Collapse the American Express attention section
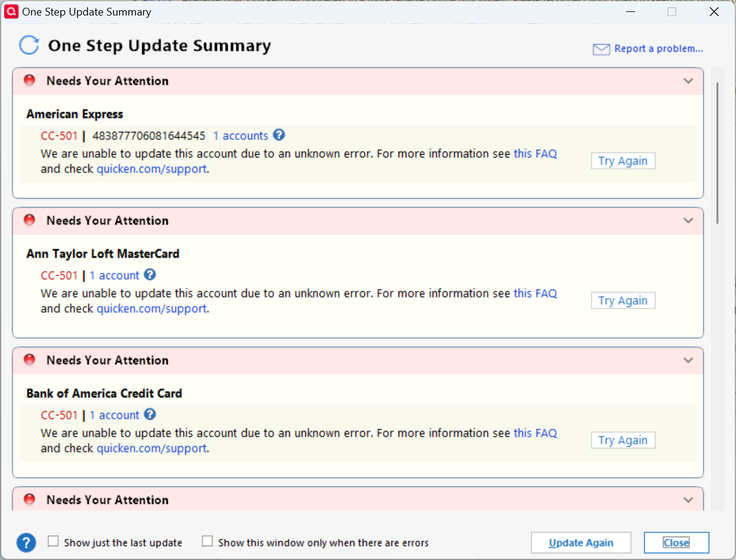Screen dimensions: 736x560 (x=688, y=81)
